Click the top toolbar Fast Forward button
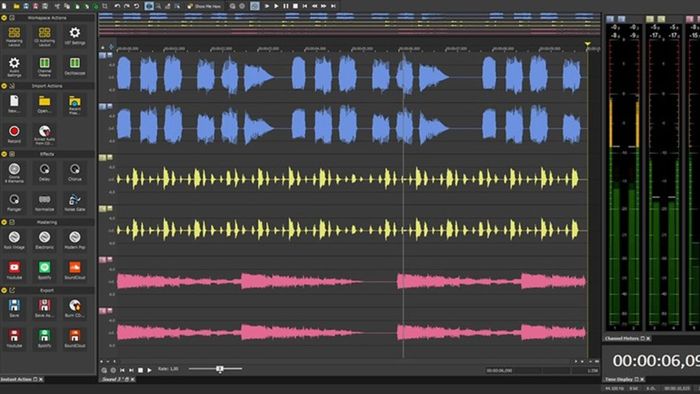700x394 pixels. [x=324, y=6]
